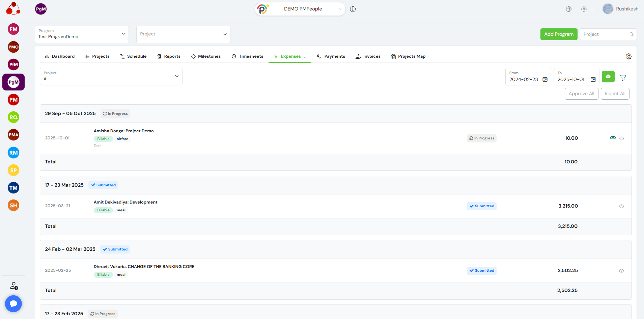View the 2,502.25 expense eye icon
644x319 pixels.
click(x=621, y=271)
